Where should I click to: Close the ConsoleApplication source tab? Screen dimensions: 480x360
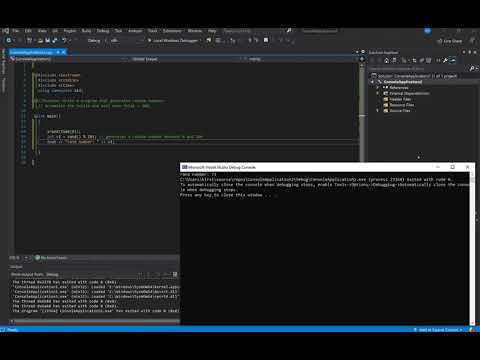pos(63,52)
